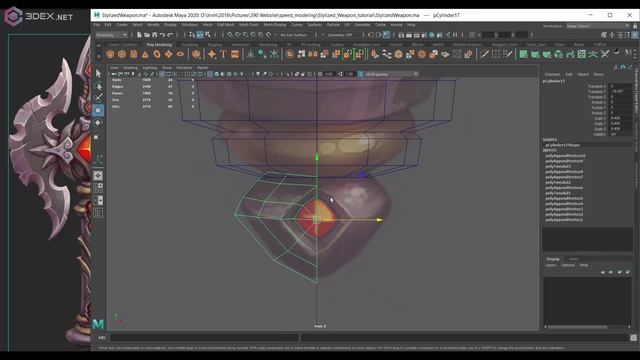Click the Open Scene folder icon
Screen dimensions: 640x360
coord(147,35)
